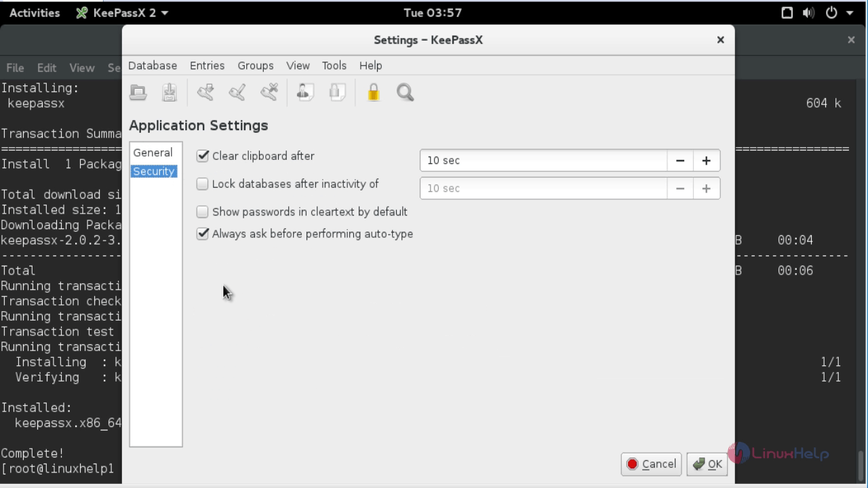
Task: Open the Help menu
Action: 371,65
